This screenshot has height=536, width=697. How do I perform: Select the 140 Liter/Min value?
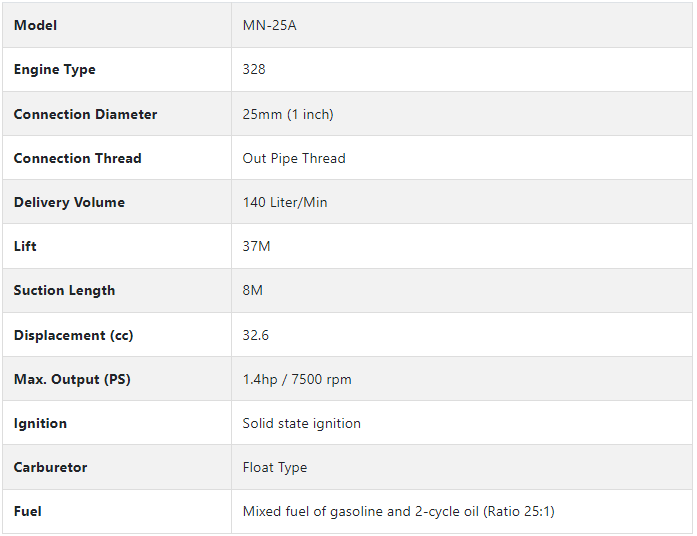pyautogui.click(x=285, y=202)
